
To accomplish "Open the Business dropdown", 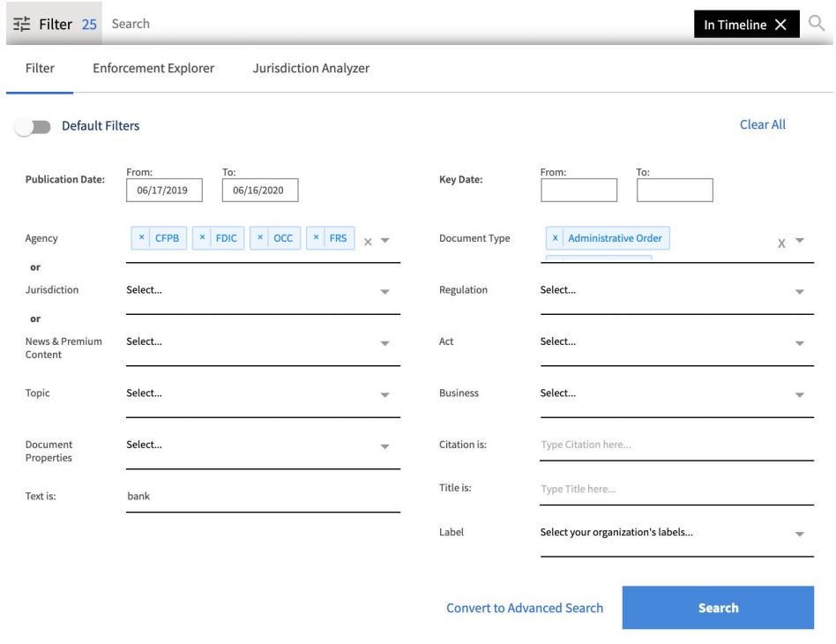I will [677, 393].
